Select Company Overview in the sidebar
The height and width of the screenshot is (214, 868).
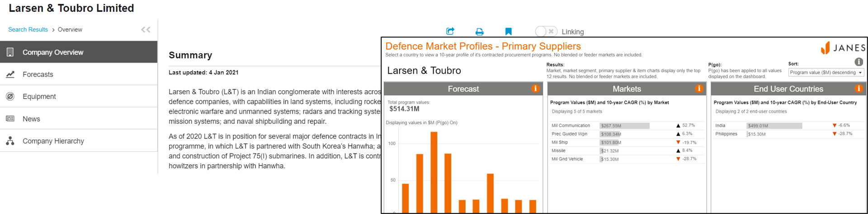[x=79, y=52]
